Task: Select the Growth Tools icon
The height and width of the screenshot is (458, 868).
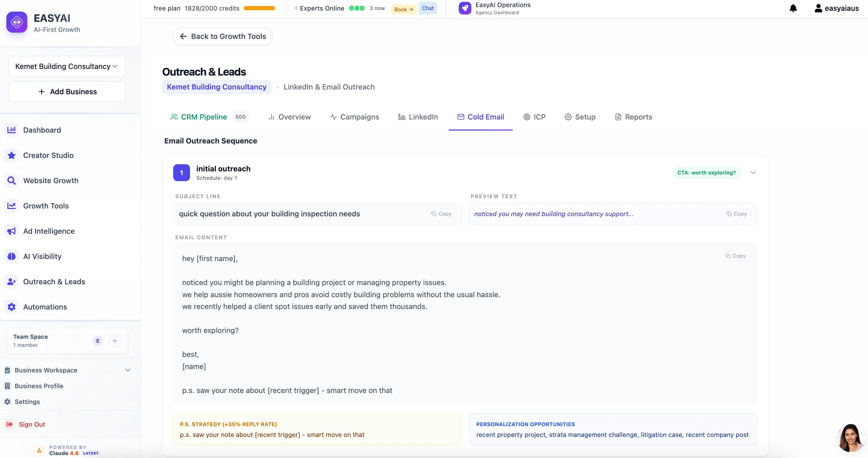Action: click(x=12, y=206)
